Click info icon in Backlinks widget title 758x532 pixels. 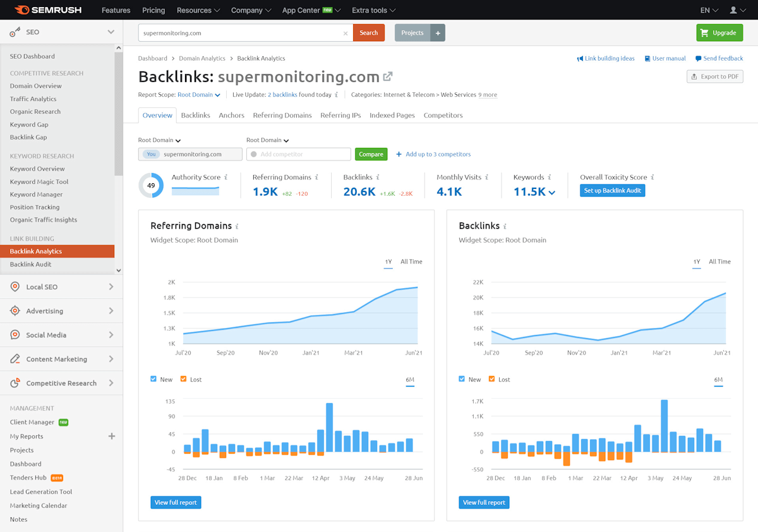505,226
